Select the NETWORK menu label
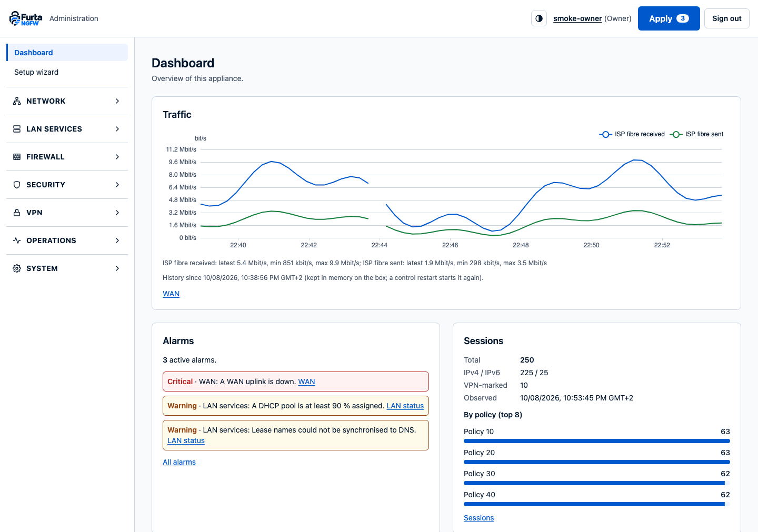Viewport: 758px width, 532px height. [46, 101]
